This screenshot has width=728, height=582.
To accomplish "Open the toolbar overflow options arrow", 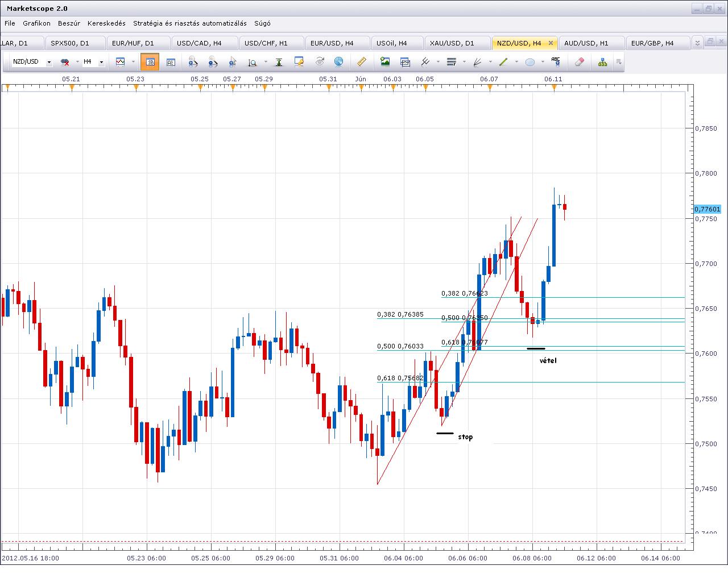I will coord(619,62).
